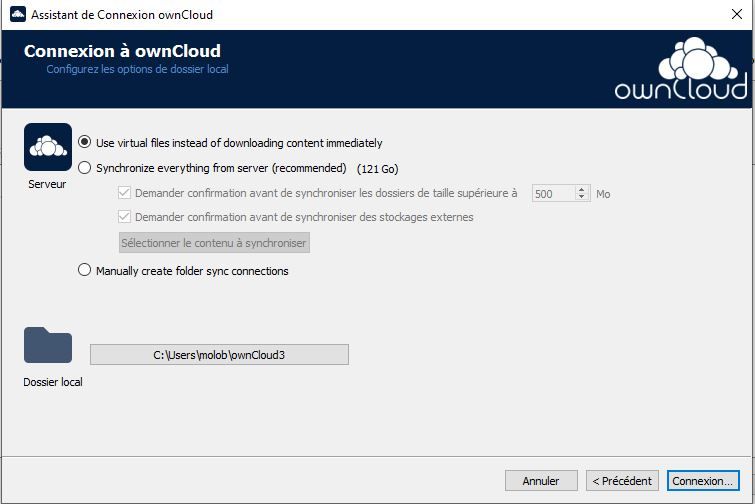
Task: Click 'Sélectionner le contenu à synchroniser' button
Action: (x=214, y=243)
